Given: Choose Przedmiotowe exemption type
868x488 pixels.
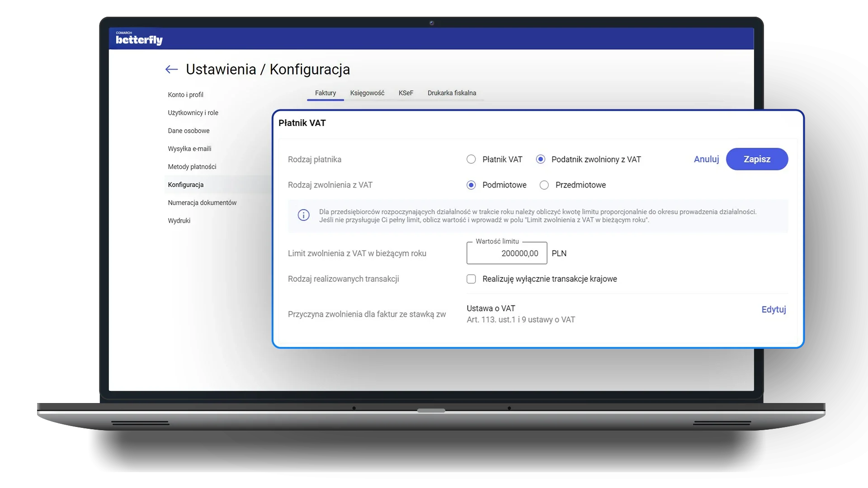Looking at the screenshot, I should 544,185.
